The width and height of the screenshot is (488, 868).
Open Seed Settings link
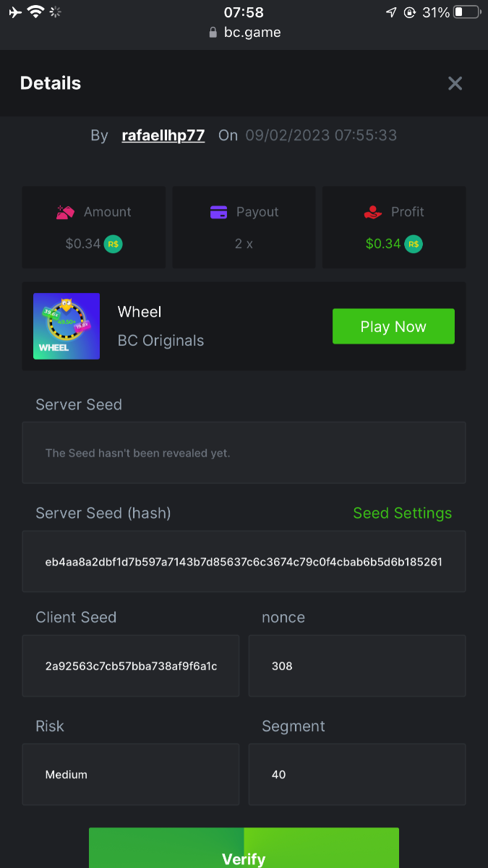pyautogui.click(x=402, y=513)
